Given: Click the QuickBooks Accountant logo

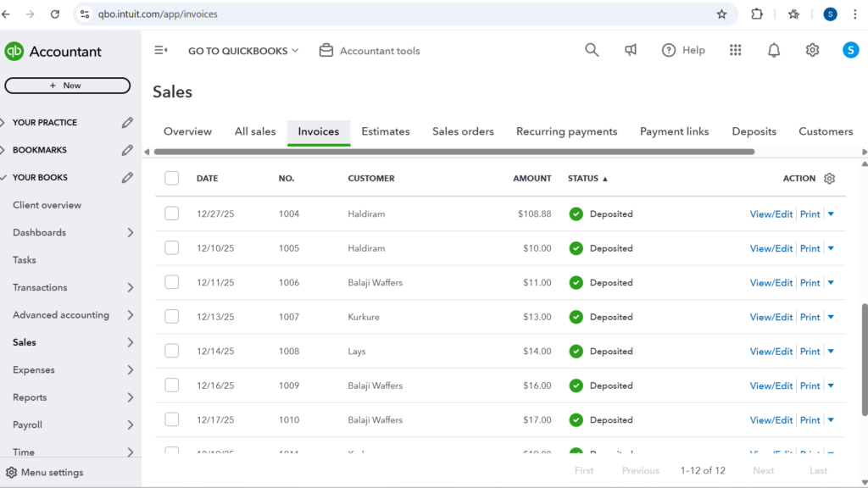Looking at the screenshot, I should pos(14,52).
